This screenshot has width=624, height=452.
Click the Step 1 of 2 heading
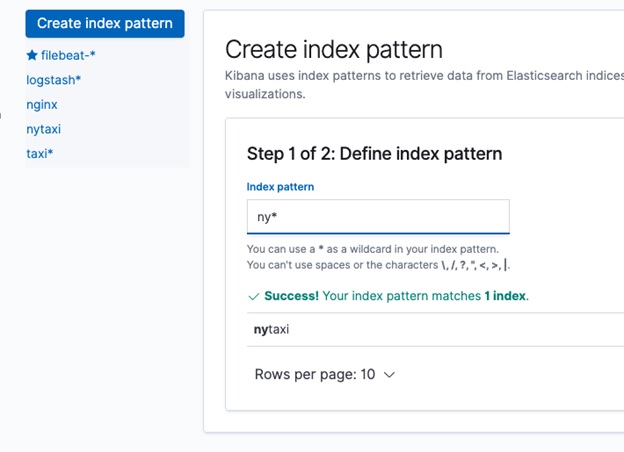click(374, 154)
